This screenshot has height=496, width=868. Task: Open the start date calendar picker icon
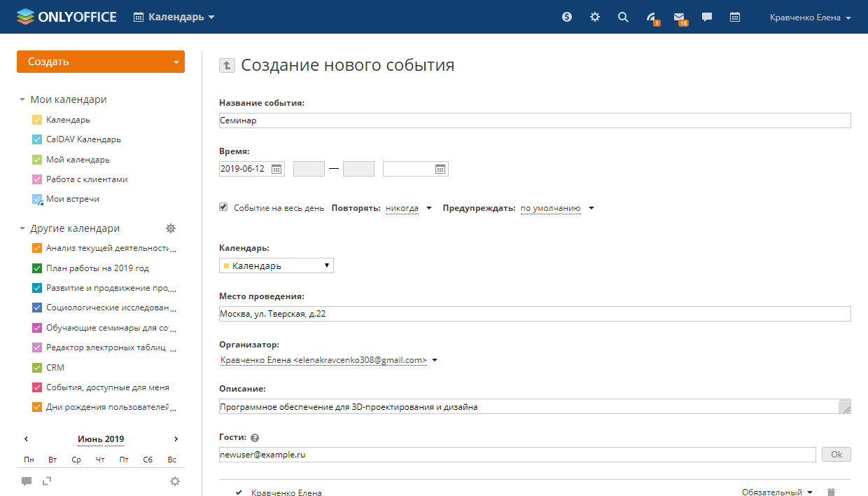(x=276, y=169)
